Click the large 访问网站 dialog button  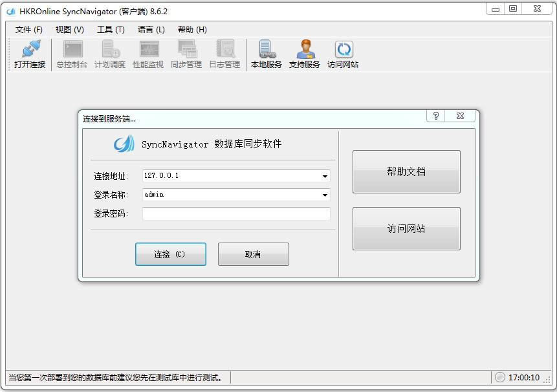coord(406,229)
